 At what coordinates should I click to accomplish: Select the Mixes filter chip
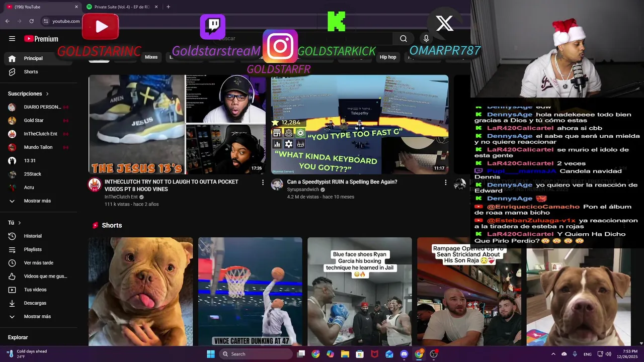(151, 57)
